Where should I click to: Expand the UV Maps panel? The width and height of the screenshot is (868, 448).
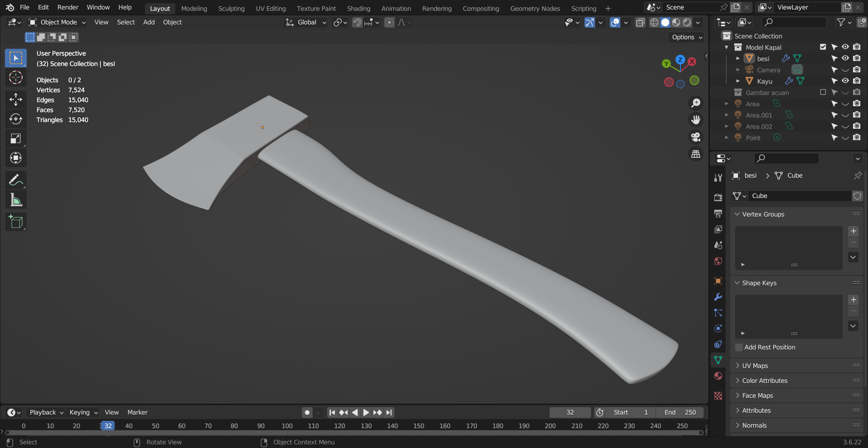797,366
